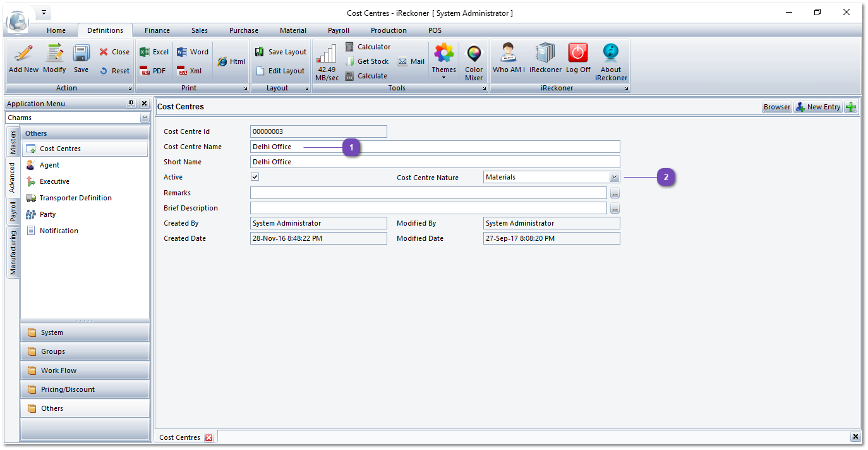Open the Mail tool

pos(411,61)
